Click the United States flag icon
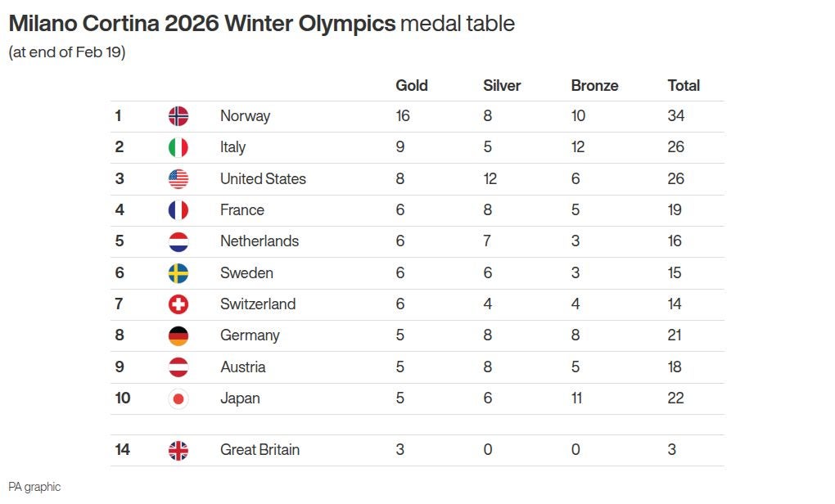835x504 pixels. click(x=178, y=178)
